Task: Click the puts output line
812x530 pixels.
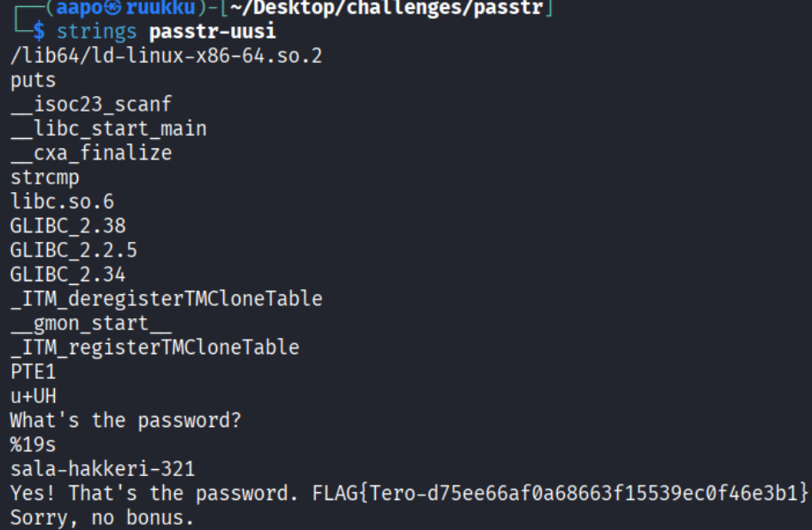Action: [x=33, y=81]
